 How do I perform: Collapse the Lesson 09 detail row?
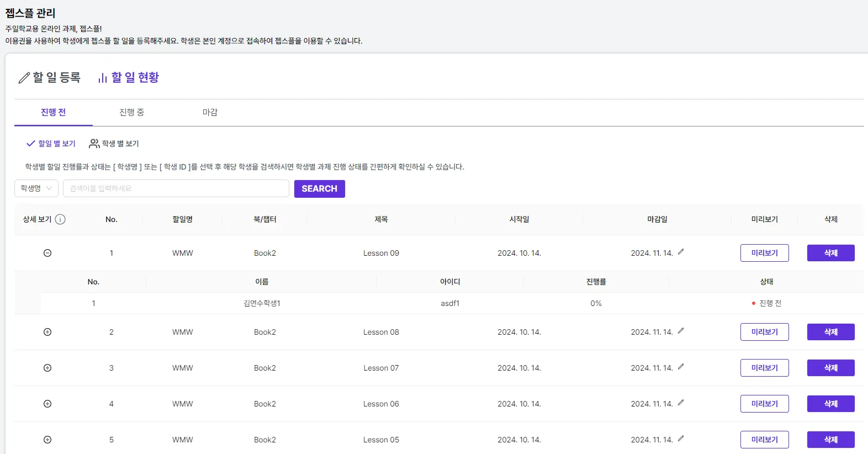(x=47, y=253)
